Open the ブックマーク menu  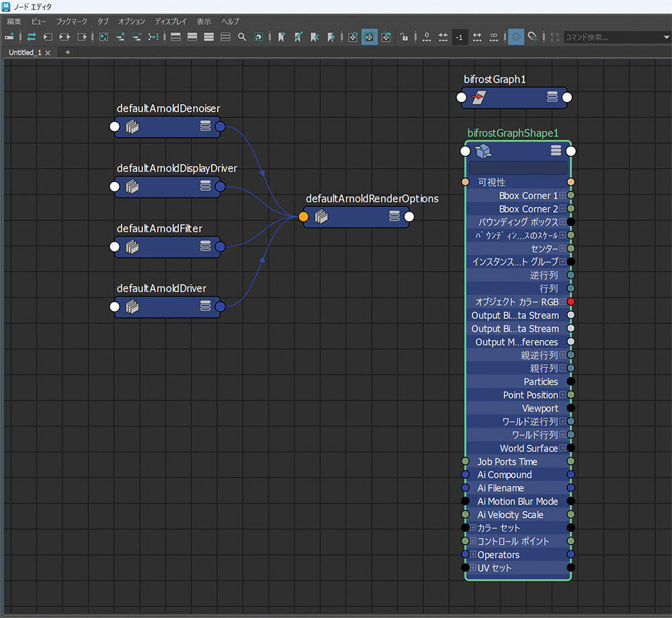(x=71, y=21)
